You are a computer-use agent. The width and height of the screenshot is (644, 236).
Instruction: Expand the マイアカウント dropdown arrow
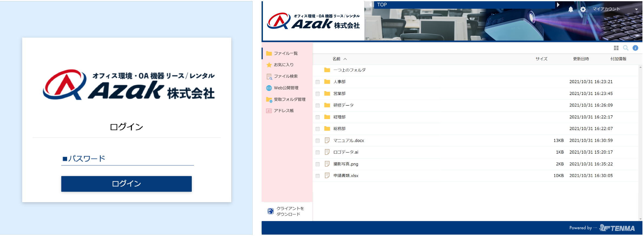636,9
